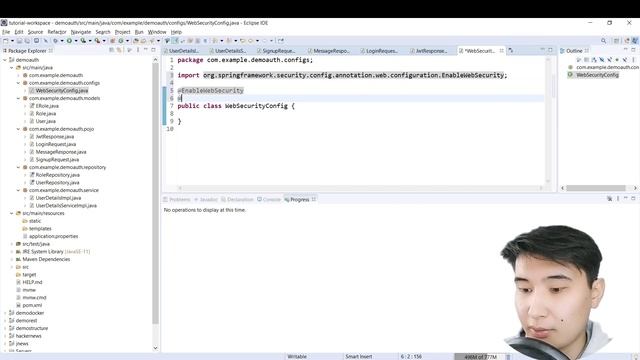The height and width of the screenshot is (360, 640).
Task: Minimize the Package Explorer view
Action: pos(146,50)
